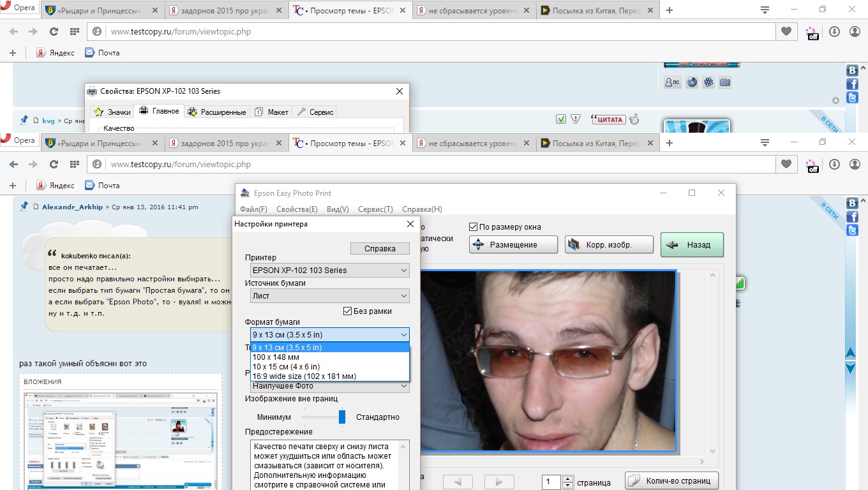This screenshot has height=490, width=868.
Task: Open Корр. изобр. image correction
Action: [609, 245]
